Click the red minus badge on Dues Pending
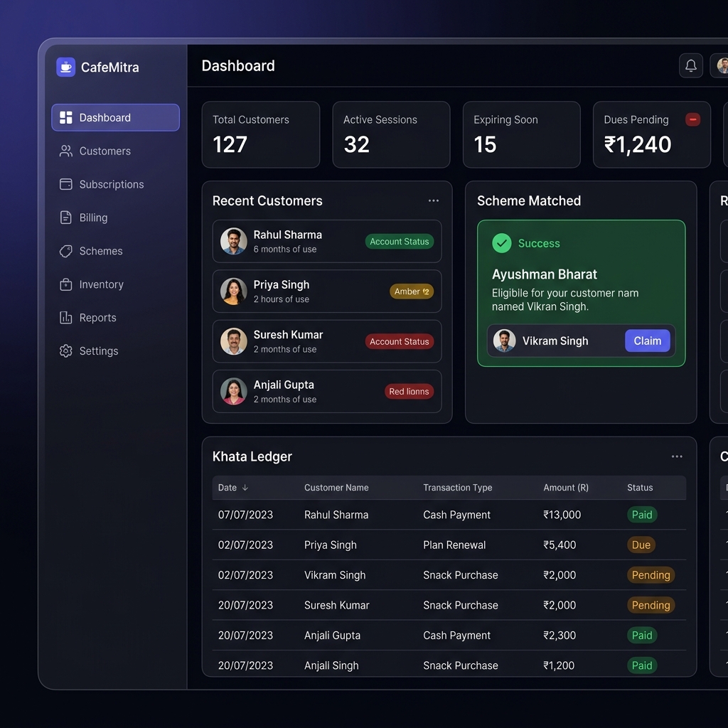The width and height of the screenshot is (728, 728). point(692,119)
